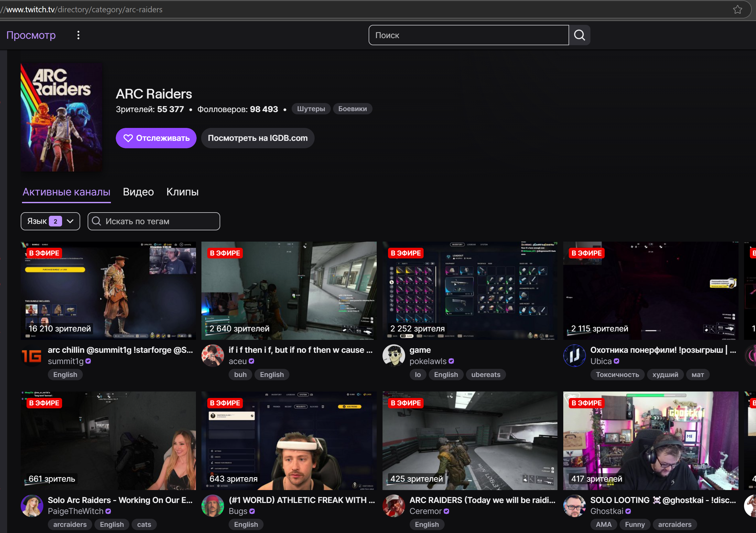The height and width of the screenshot is (533, 756).
Task: Toggle follow with Отслеживать heart button
Action: 156,138
